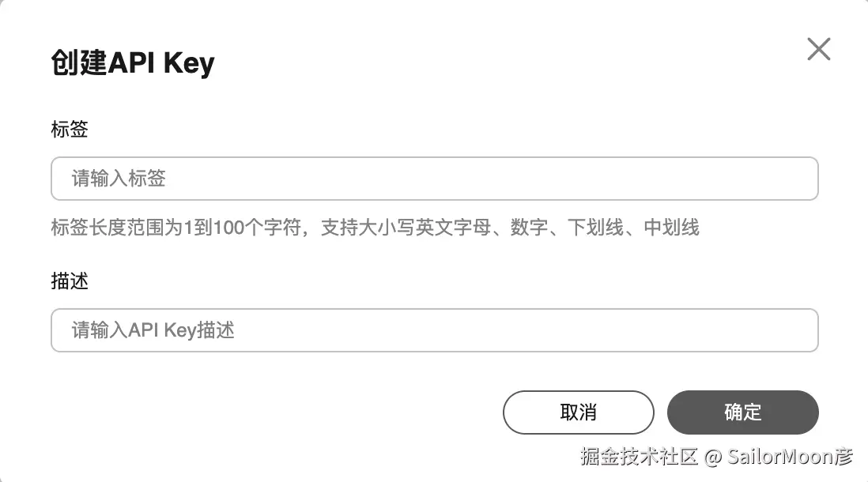The height and width of the screenshot is (482, 868).
Task: Focus the 请输入API Key描述 input field
Action: click(x=434, y=330)
